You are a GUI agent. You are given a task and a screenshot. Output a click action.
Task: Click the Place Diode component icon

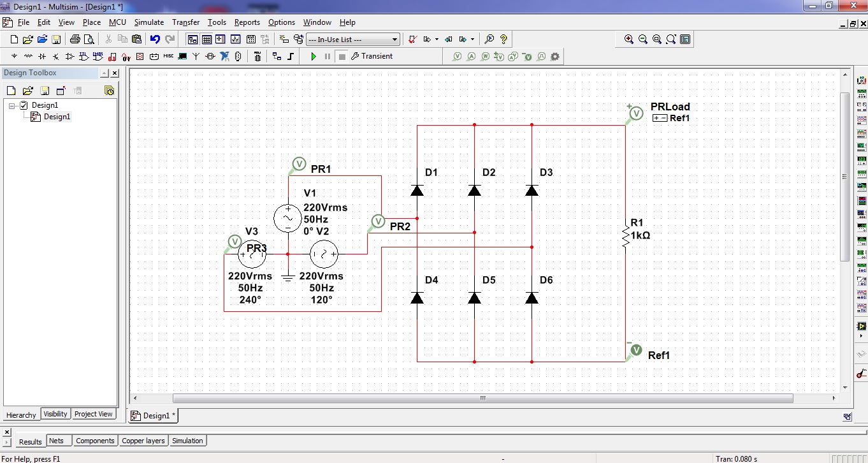click(42, 56)
